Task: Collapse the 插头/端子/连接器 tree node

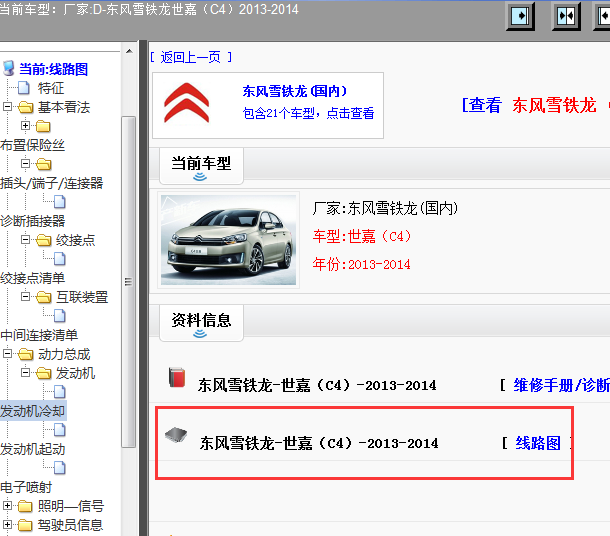Action: [25, 163]
